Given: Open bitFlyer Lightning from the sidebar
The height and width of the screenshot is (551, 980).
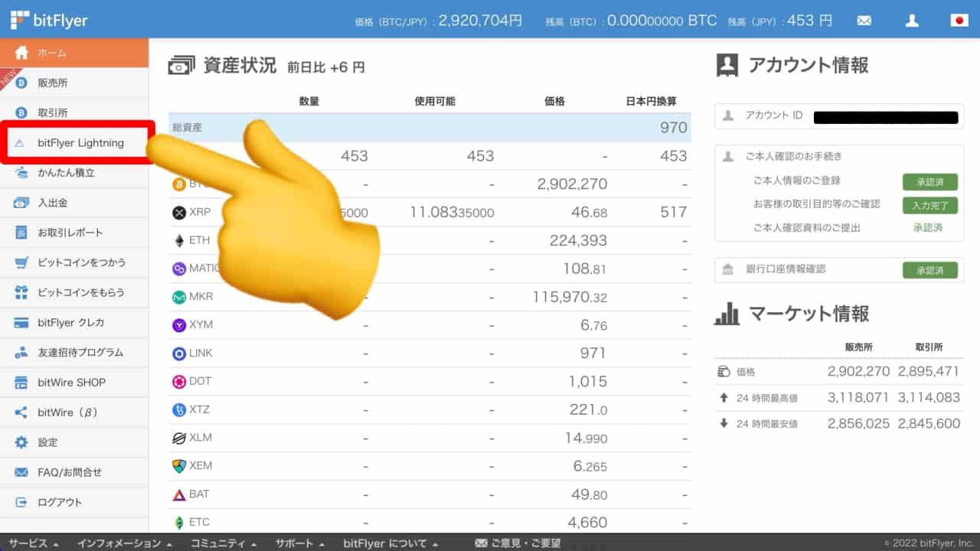Looking at the screenshot, I should tap(80, 143).
